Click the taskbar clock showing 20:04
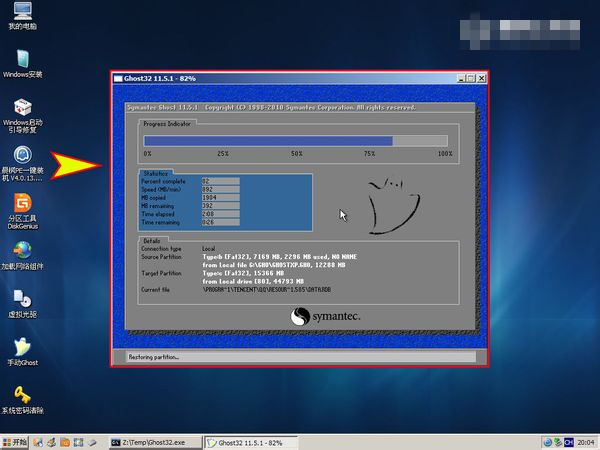The image size is (600, 450). point(585,441)
